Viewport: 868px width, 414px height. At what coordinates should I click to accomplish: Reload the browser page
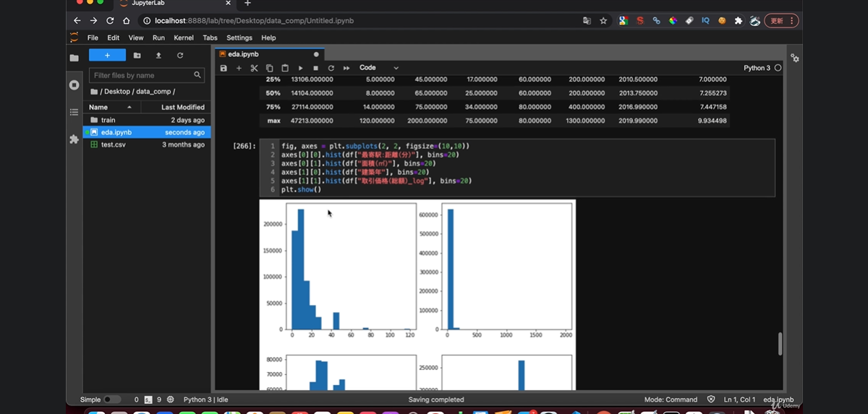pos(110,21)
